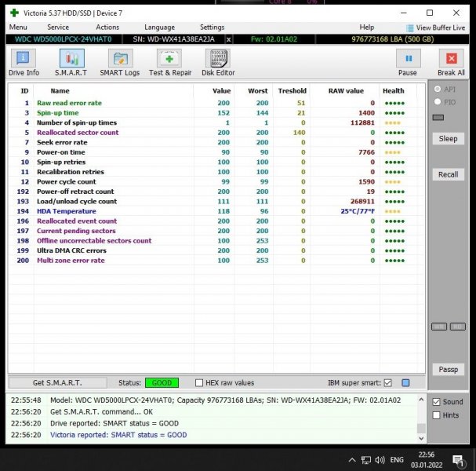Open the Drive Info panel

pos(24,62)
